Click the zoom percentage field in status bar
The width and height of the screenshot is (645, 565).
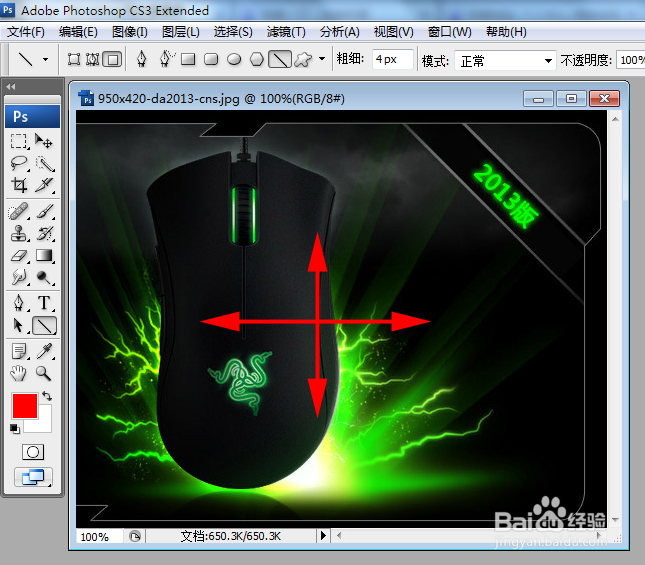99,536
